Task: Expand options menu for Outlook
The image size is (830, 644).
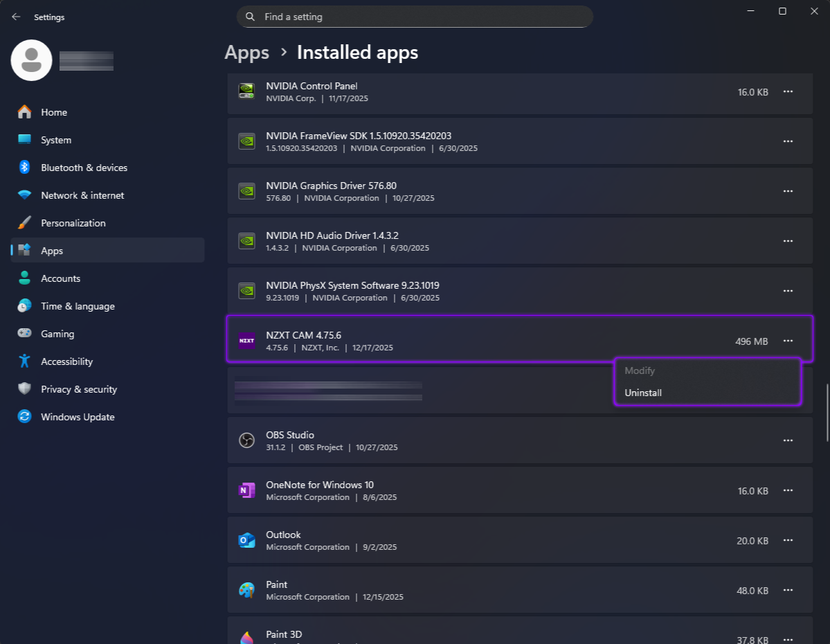Action: tap(788, 540)
